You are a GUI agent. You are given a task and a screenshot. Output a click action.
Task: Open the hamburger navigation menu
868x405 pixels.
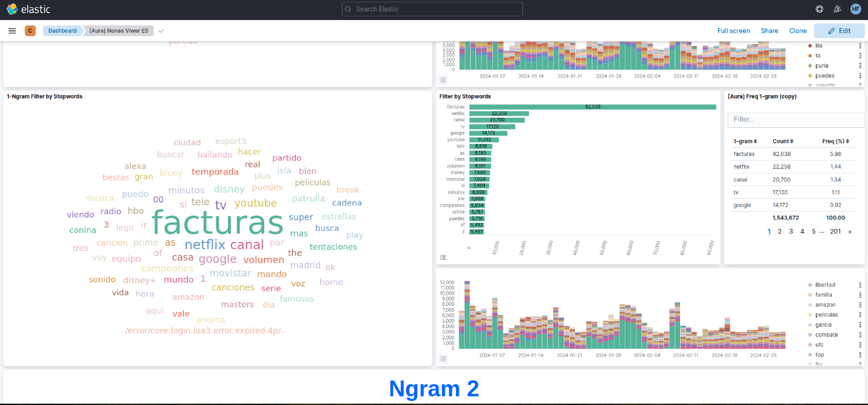pyautogui.click(x=12, y=31)
